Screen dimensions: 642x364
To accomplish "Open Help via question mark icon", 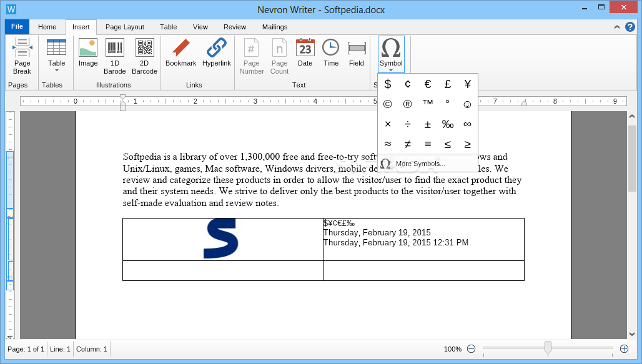I will 630,27.
